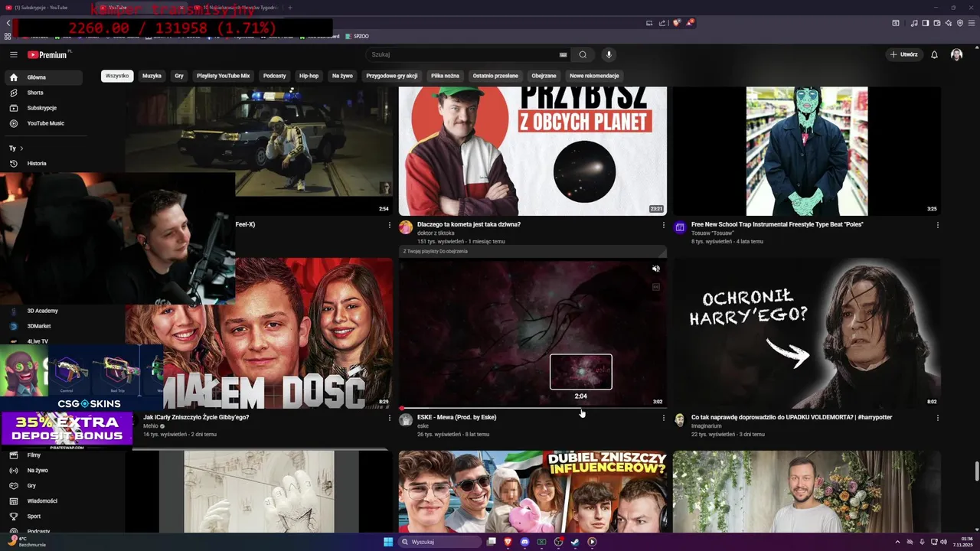Open options menu for Dlaczego ta kometa video
Screen dimensions: 980x551
(x=664, y=225)
